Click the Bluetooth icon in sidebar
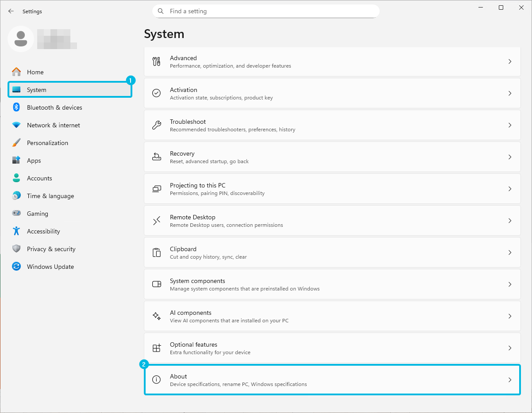Image resolution: width=532 pixels, height=413 pixels. 16,107
